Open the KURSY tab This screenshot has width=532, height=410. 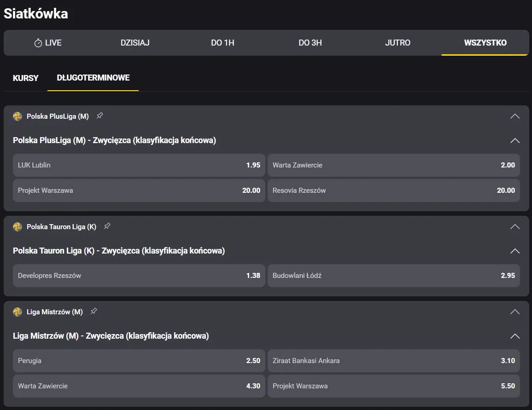tap(26, 78)
